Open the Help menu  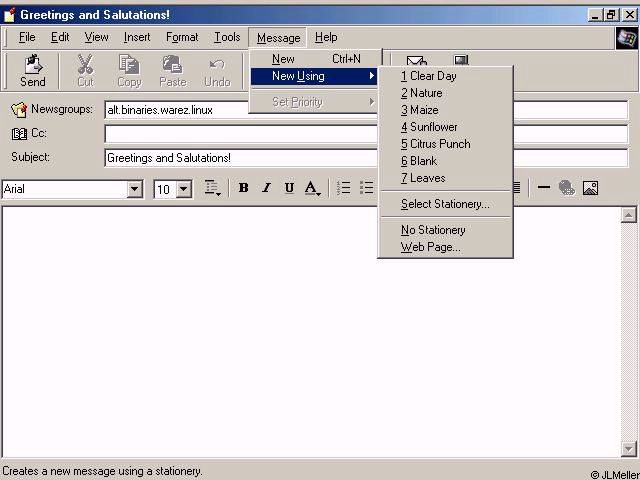click(326, 37)
